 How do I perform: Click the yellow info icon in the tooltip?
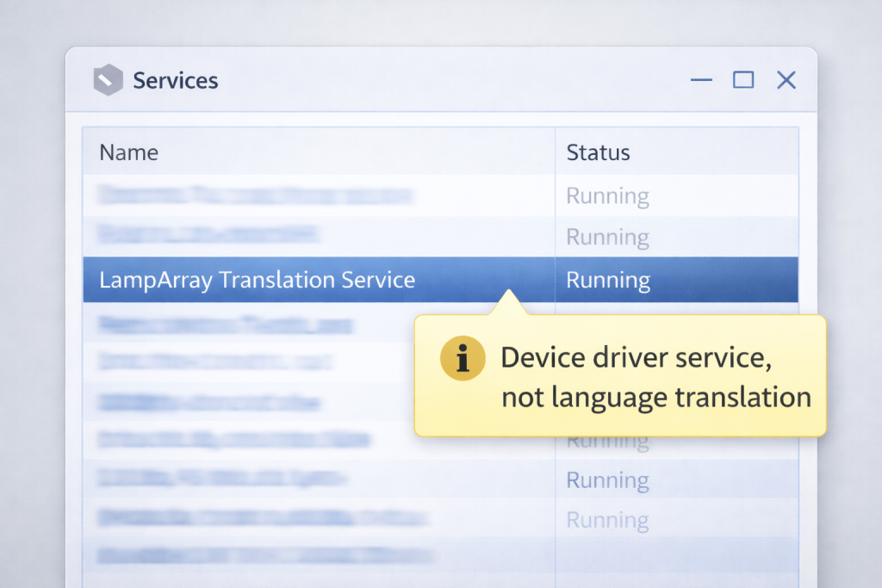tap(463, 358)
